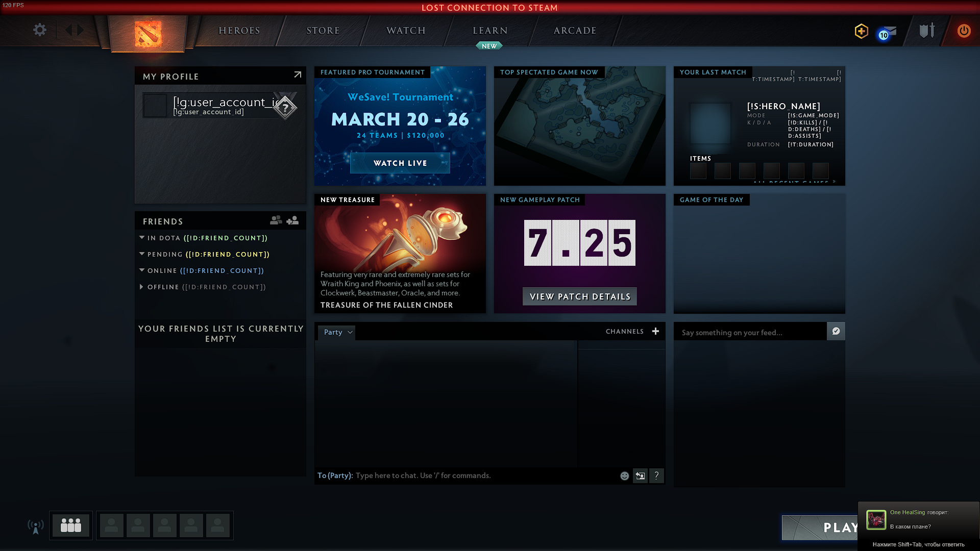Go forward with the right arrow
980x551 pixels.
point(80,30)
